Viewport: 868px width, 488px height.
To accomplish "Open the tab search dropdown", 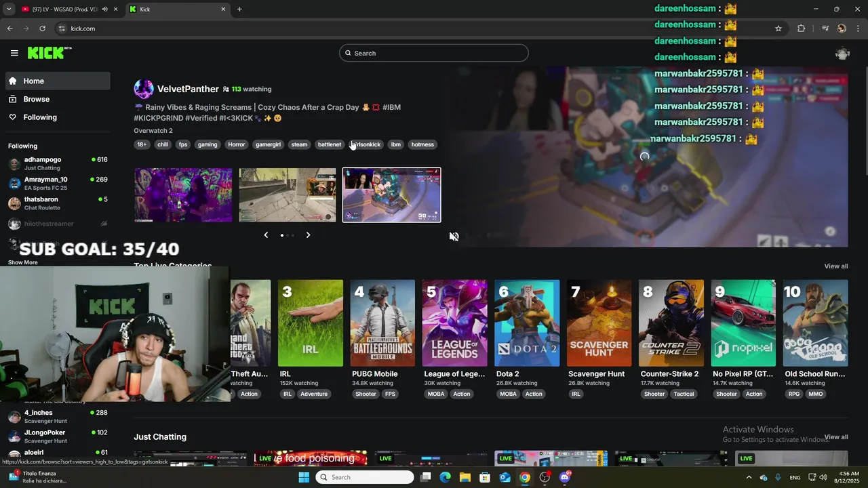I will (x=9, y=9).
